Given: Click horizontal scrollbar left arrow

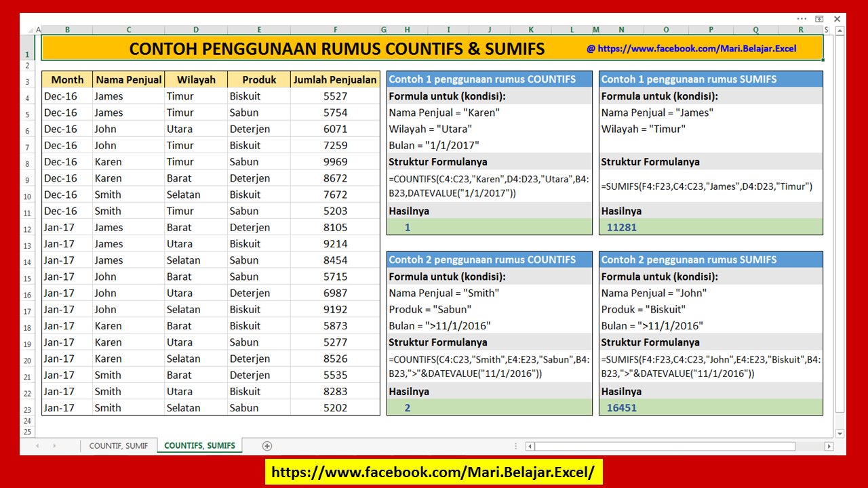Looking at the screenshot, I should [530, 446].
